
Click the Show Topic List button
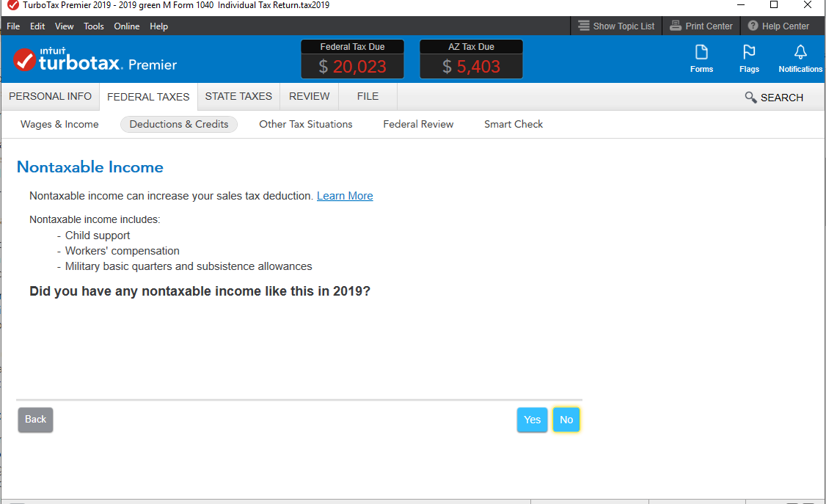click(x=615, y=26)
